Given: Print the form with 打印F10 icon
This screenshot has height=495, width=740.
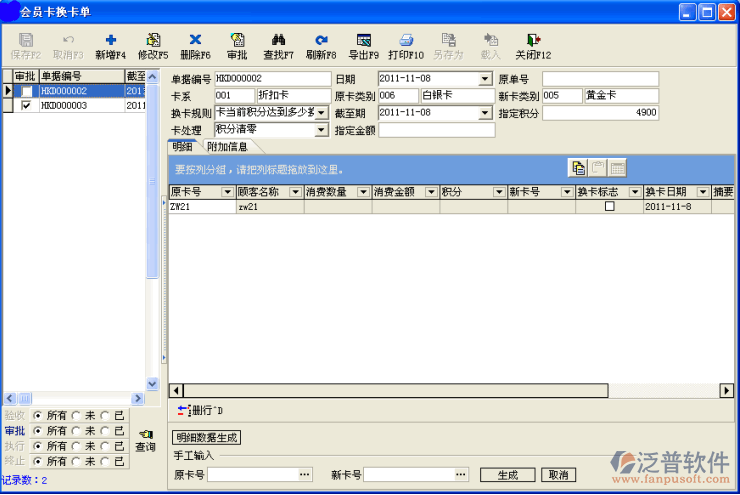Looking at the screenshot, I should point(406,40).
